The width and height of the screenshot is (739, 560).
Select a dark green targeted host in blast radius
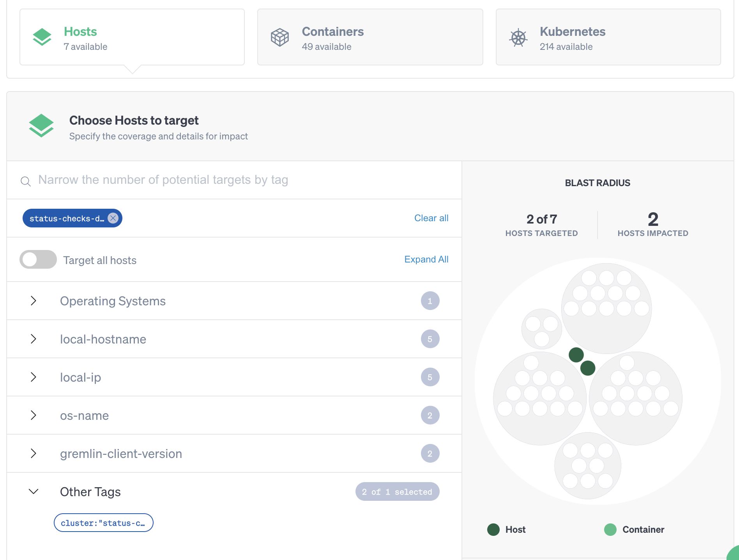point(576,355)
